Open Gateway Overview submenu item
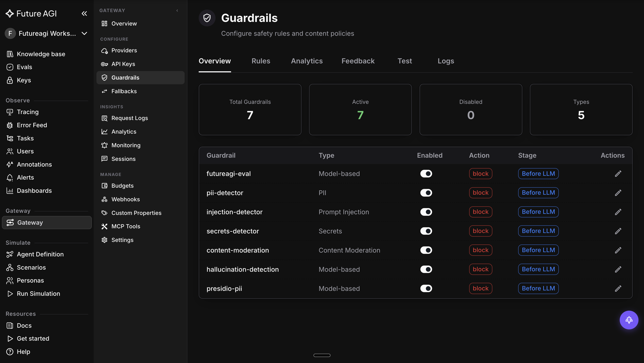 pyautogui.click(x=141, y=23)
